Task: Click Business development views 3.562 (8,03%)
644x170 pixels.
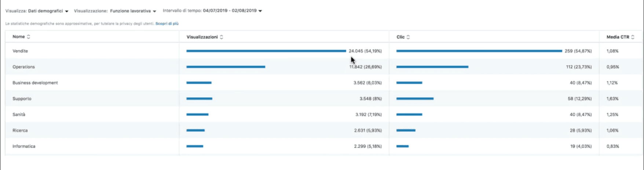Action: coord(367,83)
